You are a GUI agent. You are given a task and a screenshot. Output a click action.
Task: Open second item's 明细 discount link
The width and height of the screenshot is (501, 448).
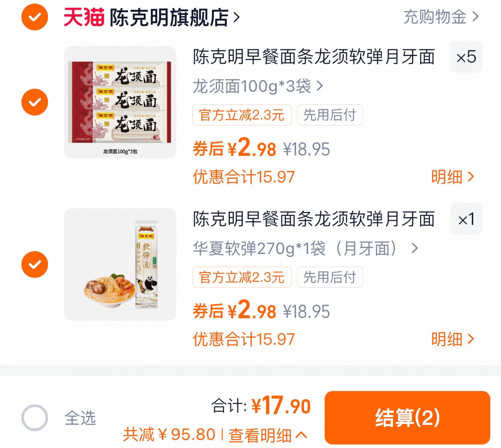[x=452, y=339]
